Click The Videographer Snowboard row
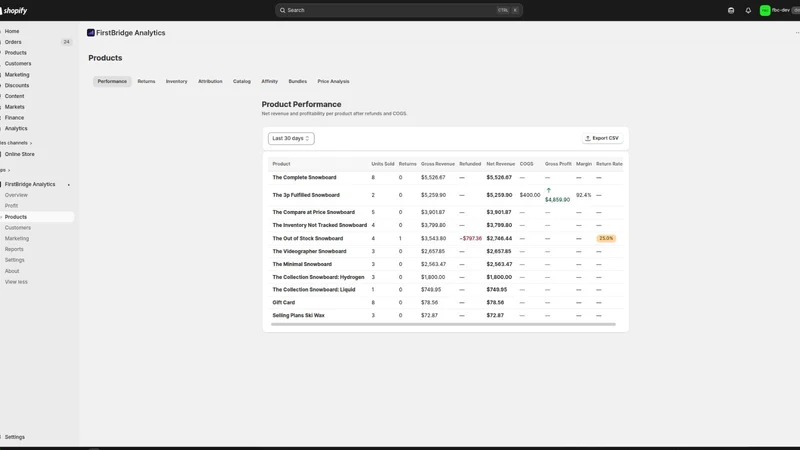Image resolution: width=800 pixels, height=450 pixels. 445,252
